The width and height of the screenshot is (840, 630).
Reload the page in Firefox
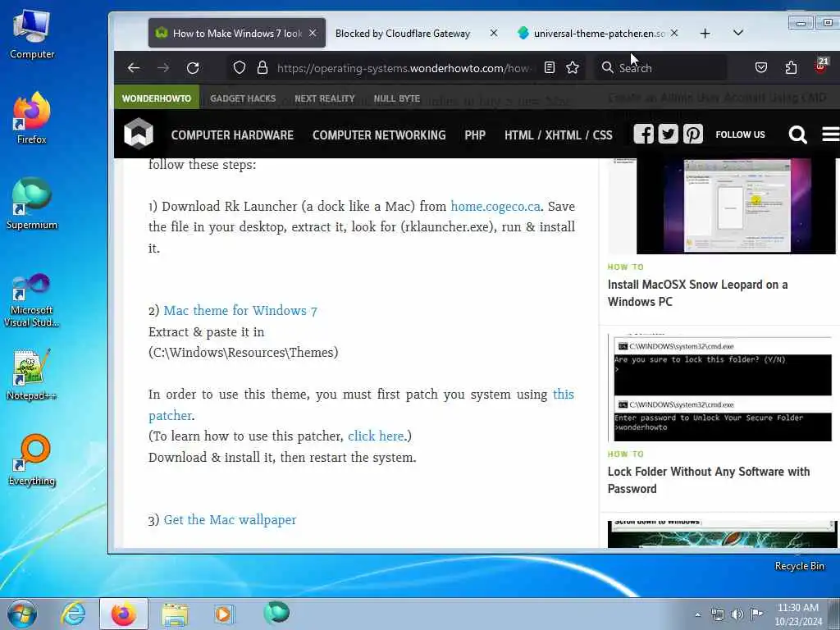(193, 67)
